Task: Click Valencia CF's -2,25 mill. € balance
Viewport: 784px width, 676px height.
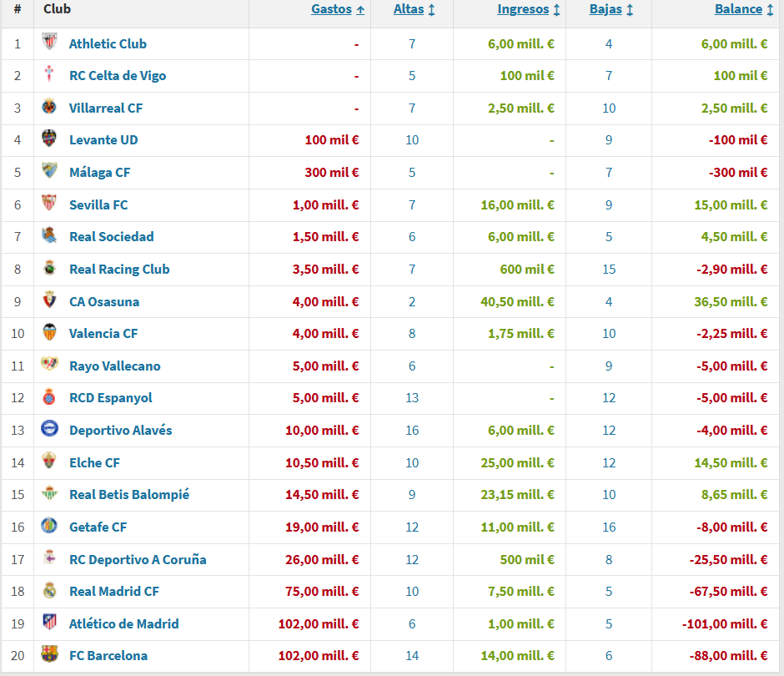Action: point(732,334)
